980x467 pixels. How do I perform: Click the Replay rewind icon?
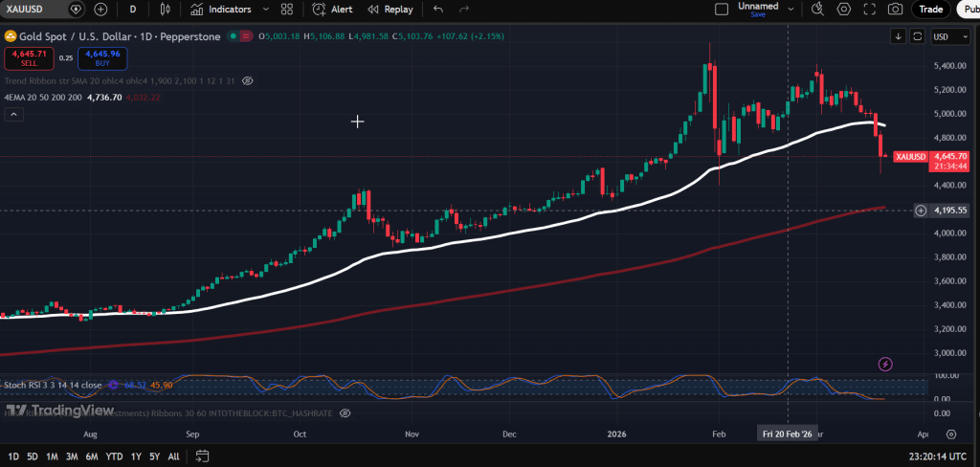(x=373, y=10)
